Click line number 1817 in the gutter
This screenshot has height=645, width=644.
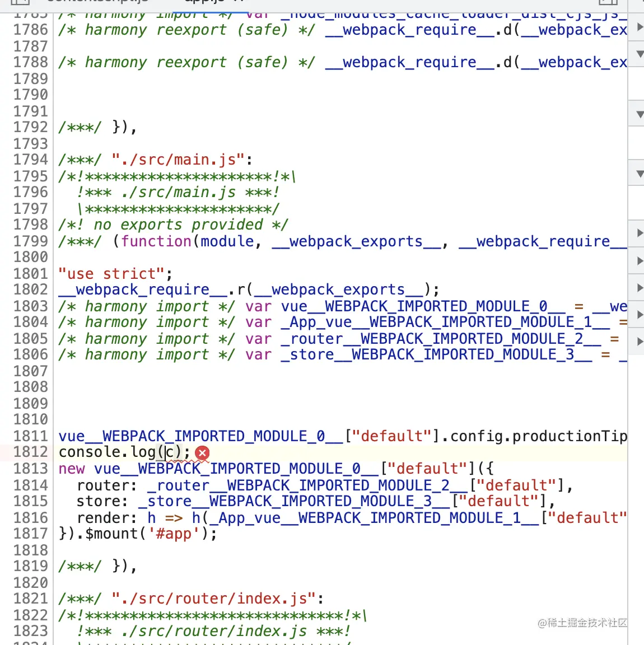(30, 534)
